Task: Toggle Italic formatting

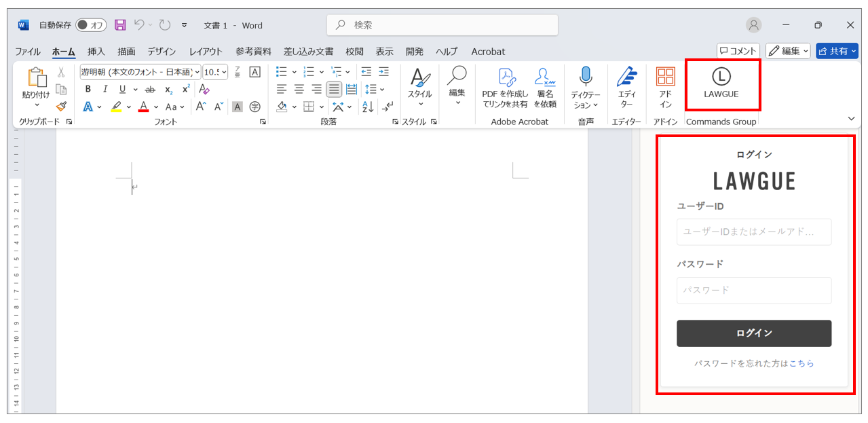Action: pyautogui.click(x=105, y=90)
